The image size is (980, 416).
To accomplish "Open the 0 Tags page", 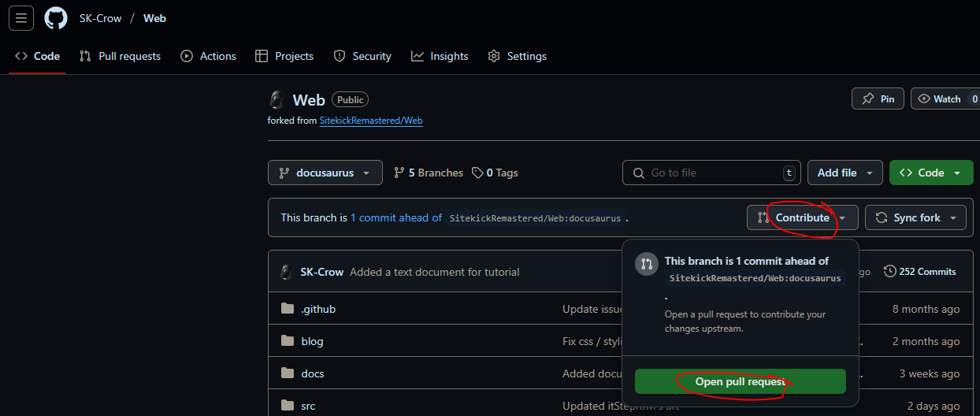I will pos(495,173).
